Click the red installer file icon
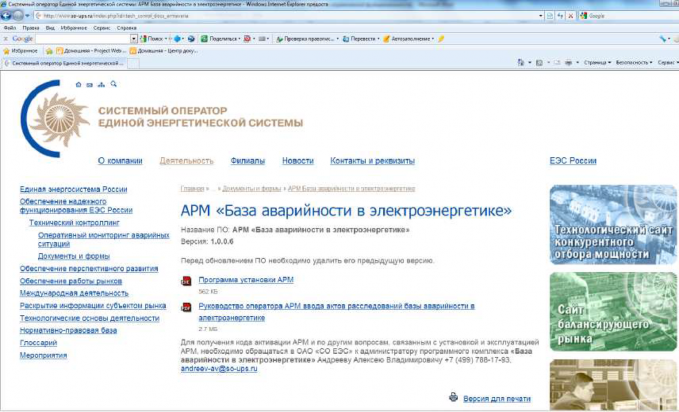 pos(186,281)
